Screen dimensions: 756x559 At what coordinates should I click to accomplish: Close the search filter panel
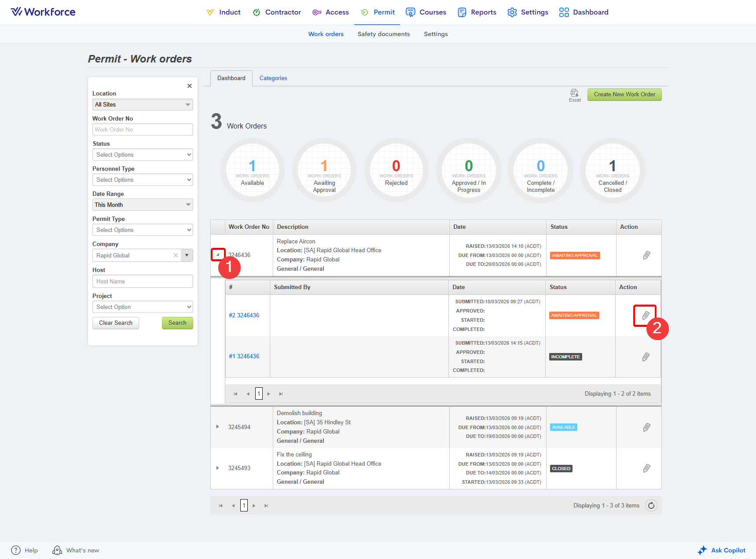pos(189,86)
